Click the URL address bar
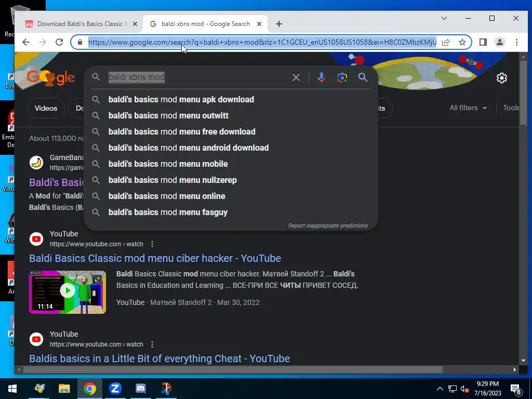This screenshot has height=399, width=532. pyautogui.click(x=262, y=42)
